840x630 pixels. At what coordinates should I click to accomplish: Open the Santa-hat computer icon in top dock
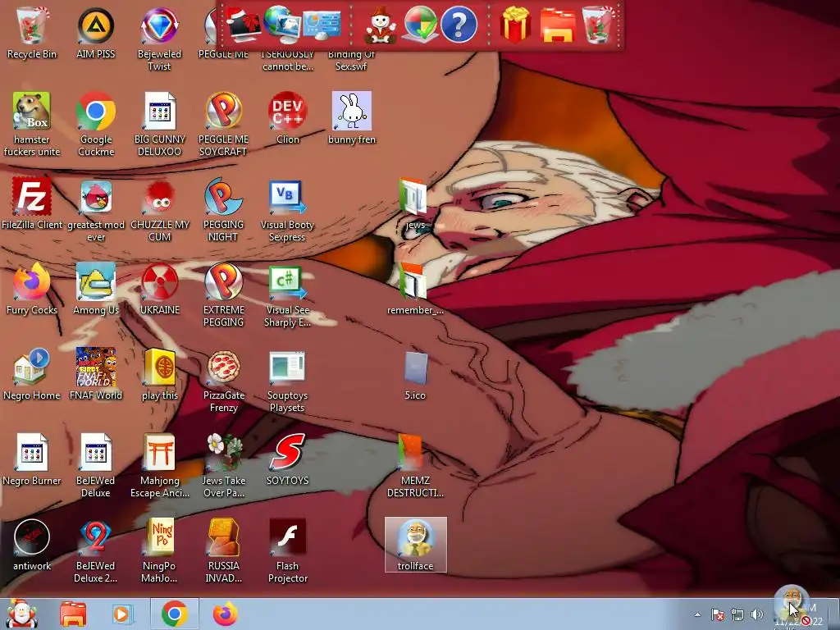(243, 25)
